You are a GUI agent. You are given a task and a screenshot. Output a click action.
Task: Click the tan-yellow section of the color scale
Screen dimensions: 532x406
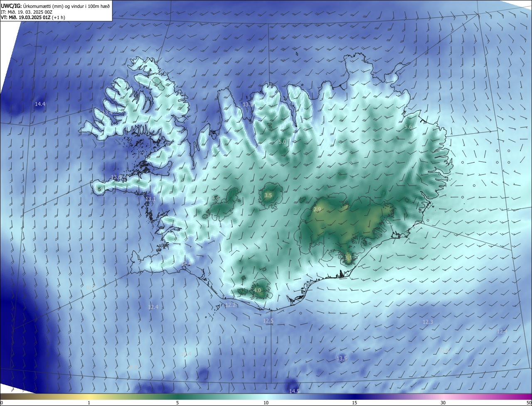pyautogui.click(x=89, y=396)
